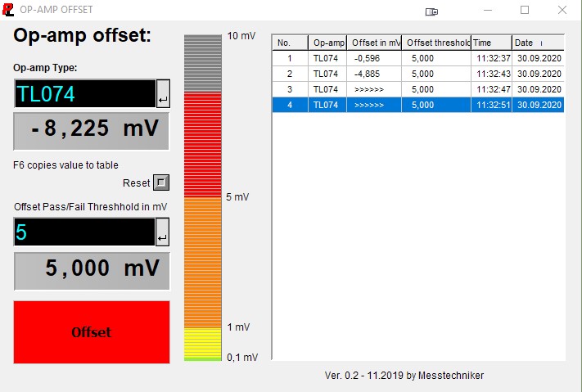The width and height of the screenshot is (582, 392).
Task: Click the Offset in mV column header
Action: tap(374, 43)
